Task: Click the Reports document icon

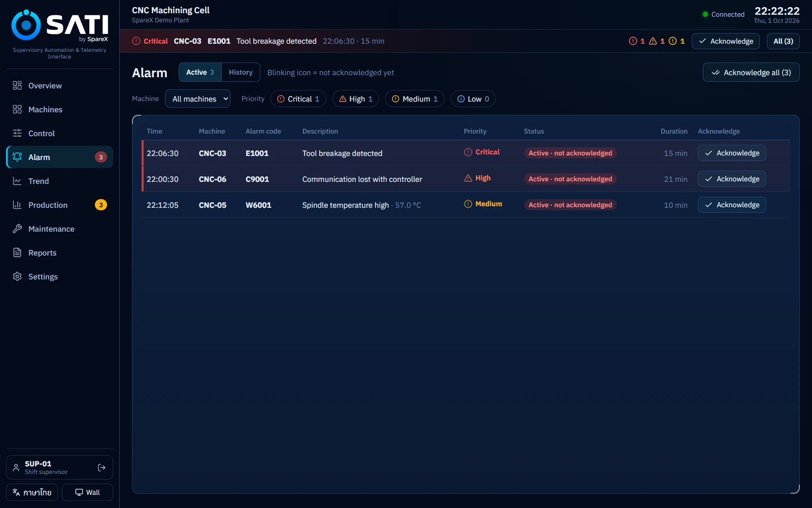Action: (17, 252)
